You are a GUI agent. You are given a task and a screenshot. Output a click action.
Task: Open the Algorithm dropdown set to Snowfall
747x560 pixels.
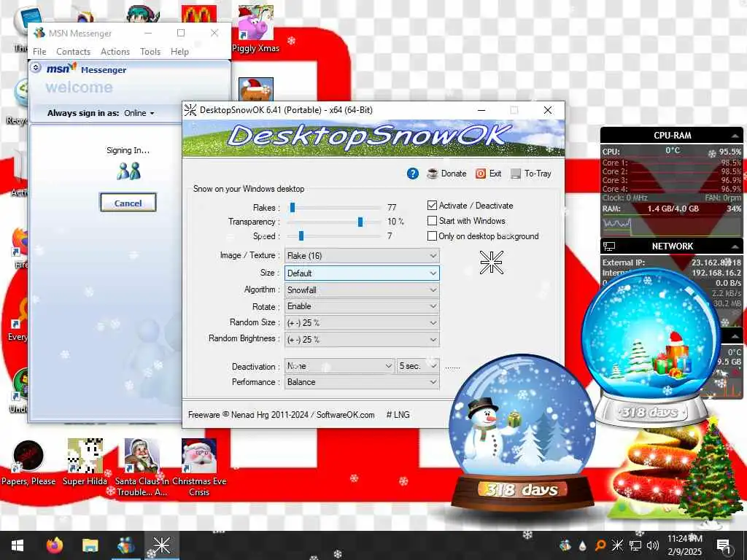[x=362, y=290]
